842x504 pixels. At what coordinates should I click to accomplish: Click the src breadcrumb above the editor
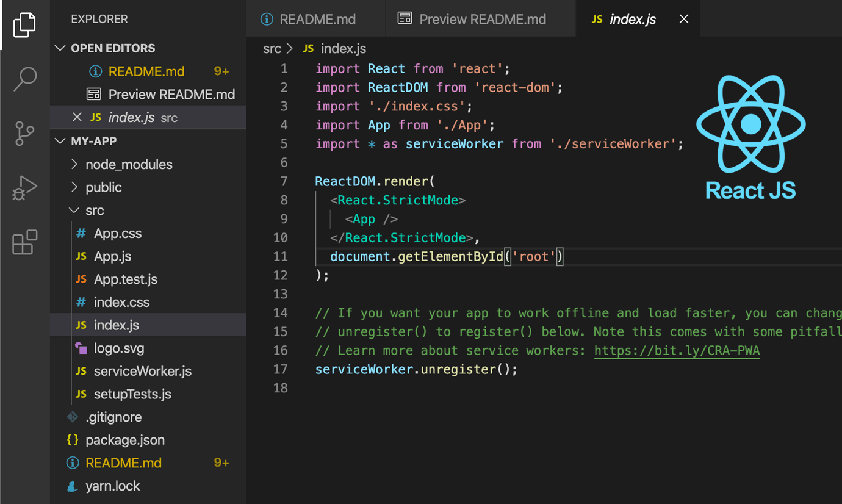[x=272, y=49]
